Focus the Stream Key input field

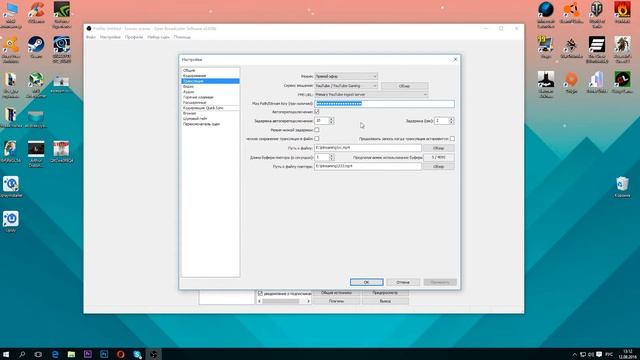(384, 104)
